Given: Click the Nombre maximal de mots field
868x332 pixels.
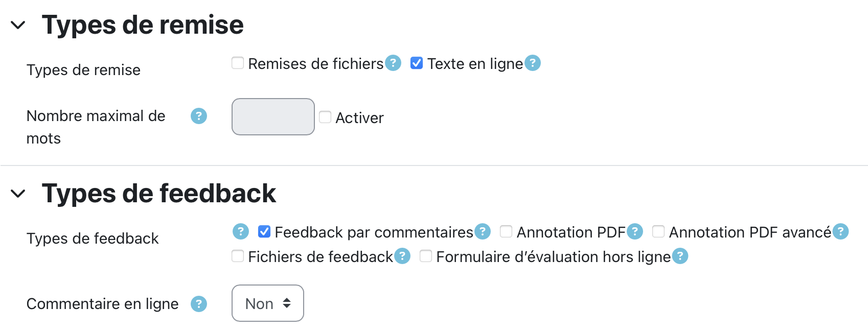Looking at the screenshot, I should point(273,117).
